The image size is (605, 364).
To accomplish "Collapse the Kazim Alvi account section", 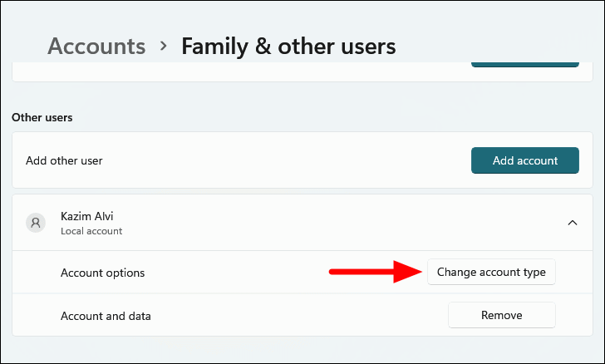I will 572,223.
